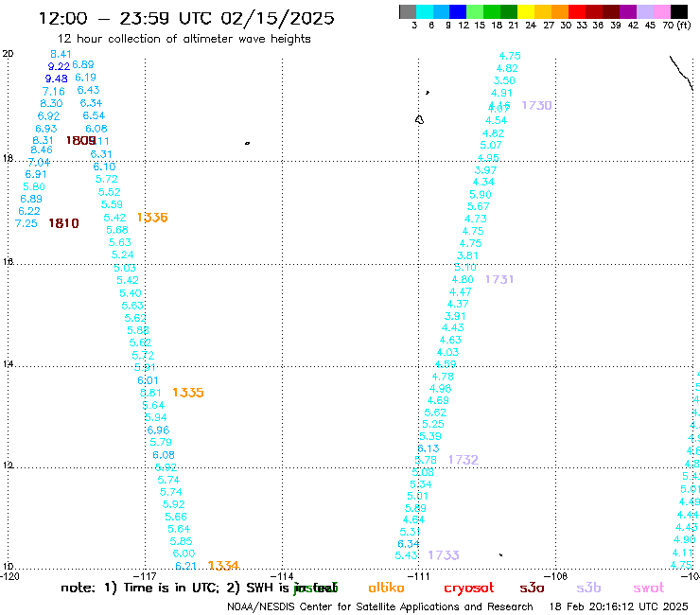Viewport: 700px width, 615px height.
Task: Select the 1732 s3b time marker
Action: coord(464,460)
